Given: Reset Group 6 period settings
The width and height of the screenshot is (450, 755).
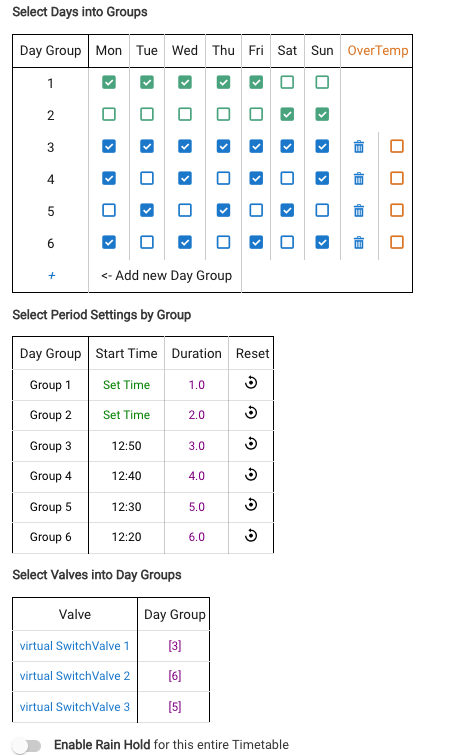Looking at the screenshot, I should coord(251,535).
